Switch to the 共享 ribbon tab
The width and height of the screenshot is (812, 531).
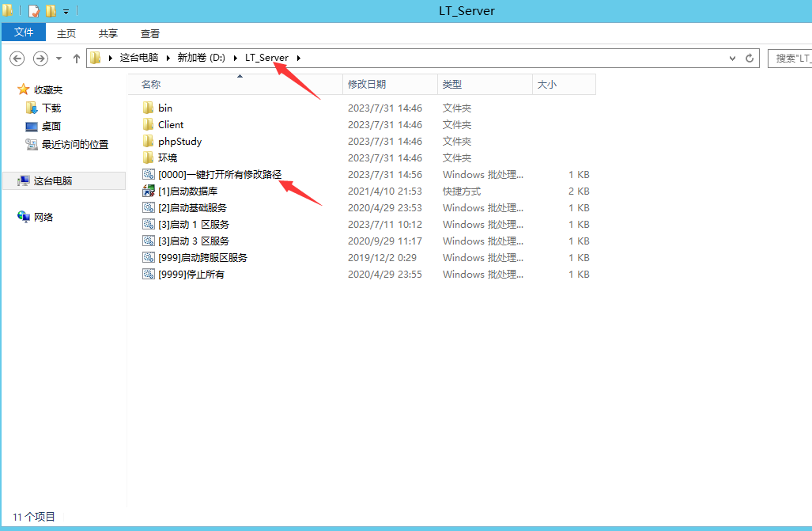pyautogui.click(x=108, y=33)
